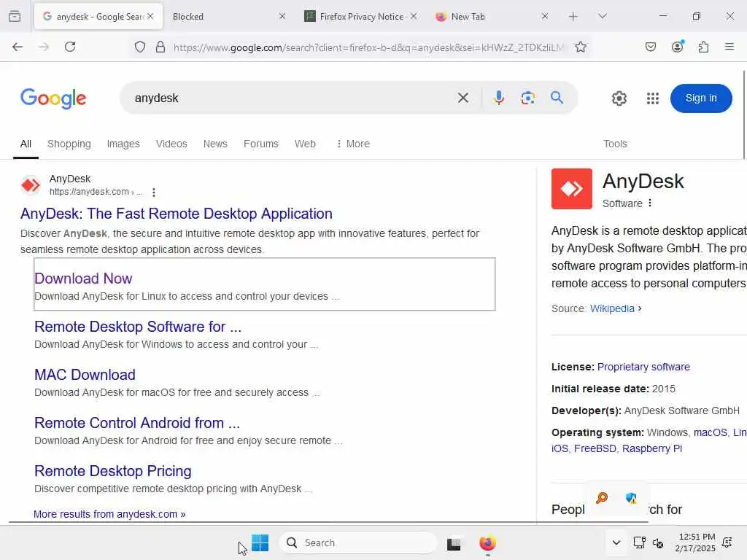The image size is (747, 560).
Task: Open the Wikipedia source link
Action: tap(612, 308)
